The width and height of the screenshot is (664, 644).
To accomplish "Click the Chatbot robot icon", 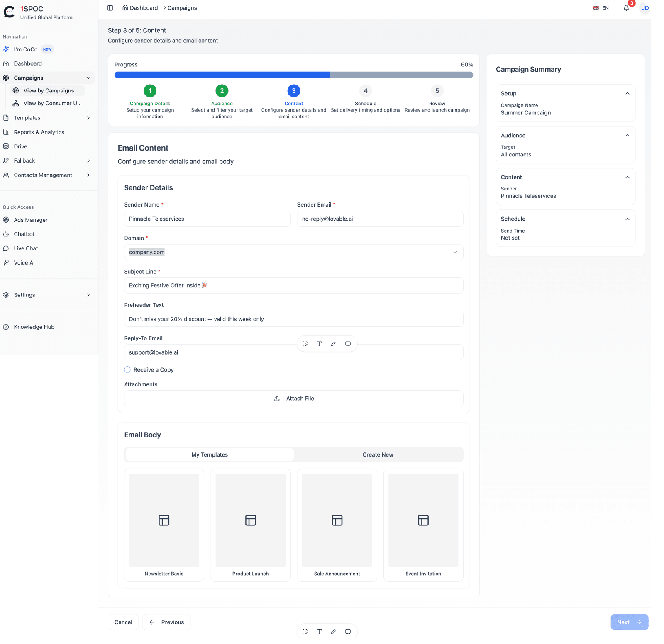I will click(6, 234).
